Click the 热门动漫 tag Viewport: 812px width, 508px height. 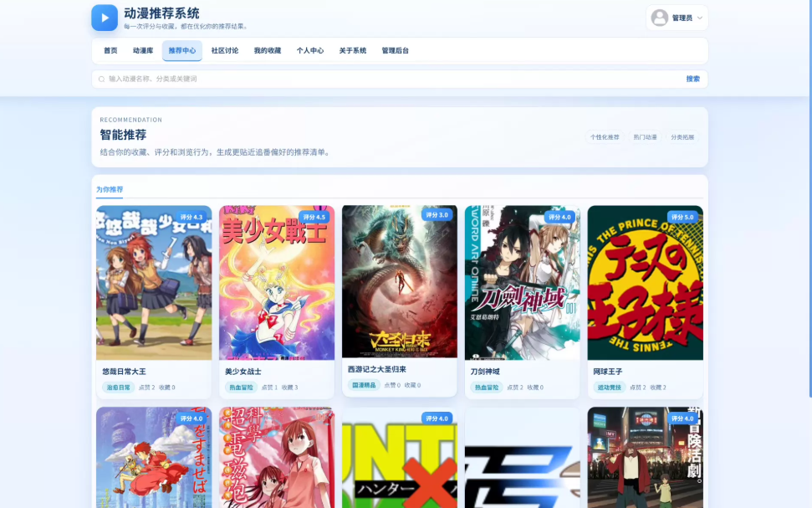pyautogui.click(x=645, y=137)
